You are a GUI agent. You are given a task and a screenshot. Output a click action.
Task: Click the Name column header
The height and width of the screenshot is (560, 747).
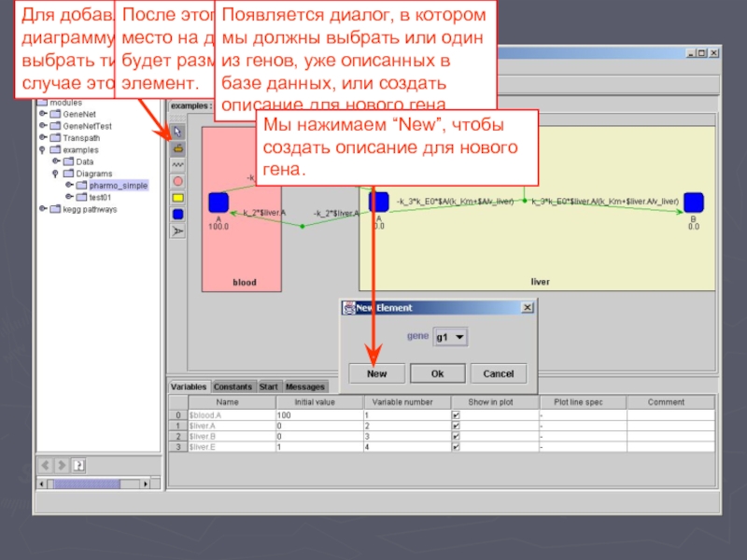click(x=232, y=402)
